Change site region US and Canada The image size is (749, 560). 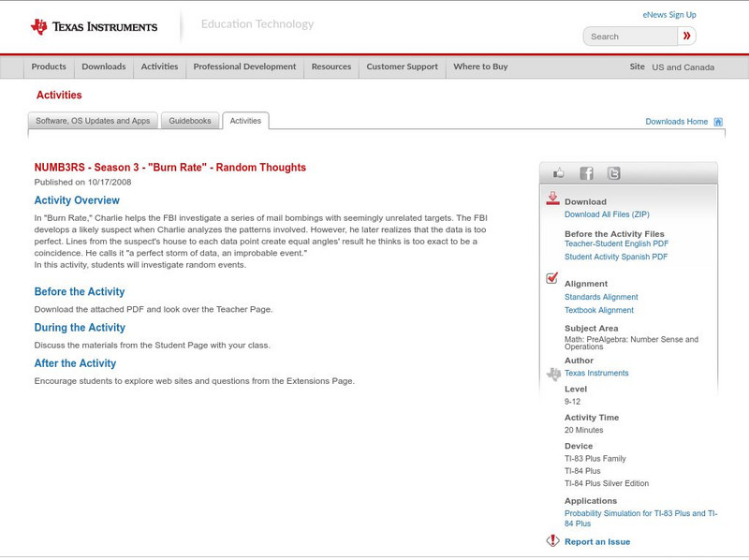click(x=683, y=67)
